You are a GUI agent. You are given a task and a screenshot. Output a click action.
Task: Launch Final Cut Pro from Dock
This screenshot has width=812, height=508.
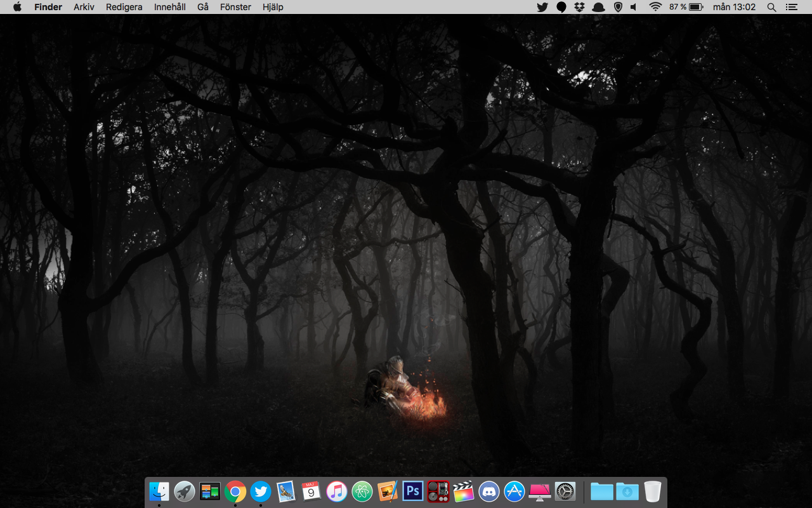coord(464,491)
